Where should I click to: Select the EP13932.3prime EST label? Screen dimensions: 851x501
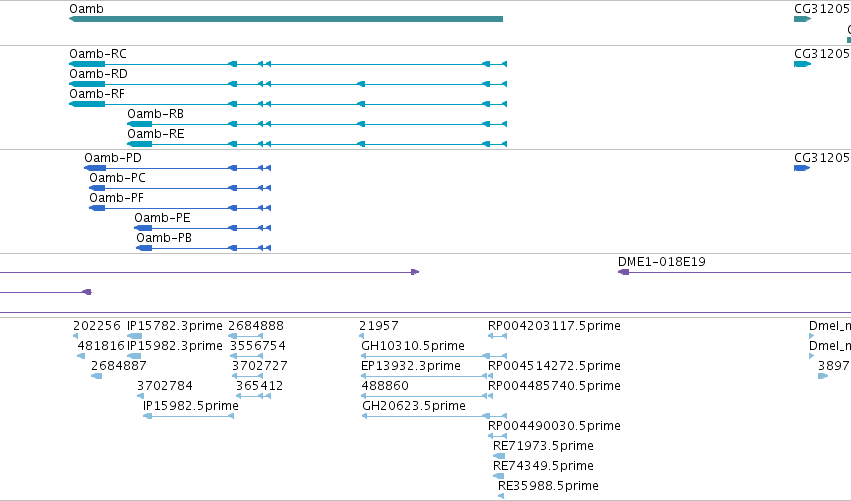pos(411,366)
